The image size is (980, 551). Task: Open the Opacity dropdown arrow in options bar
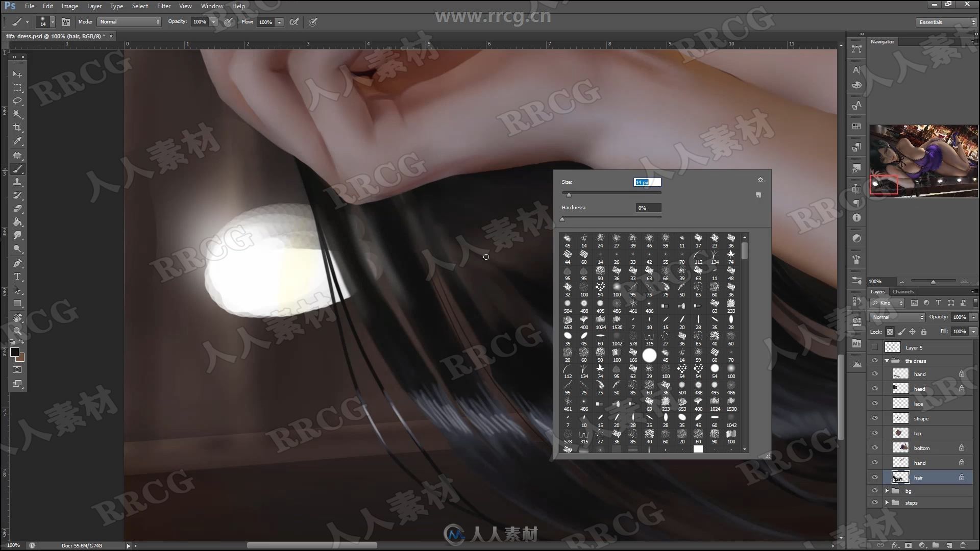click(x=214, y=22)
